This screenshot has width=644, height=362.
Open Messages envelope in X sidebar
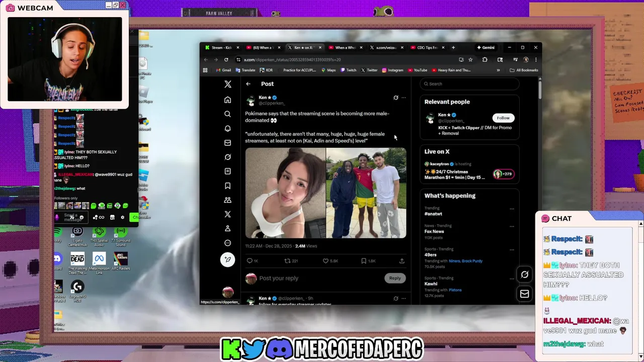[227, 143]
